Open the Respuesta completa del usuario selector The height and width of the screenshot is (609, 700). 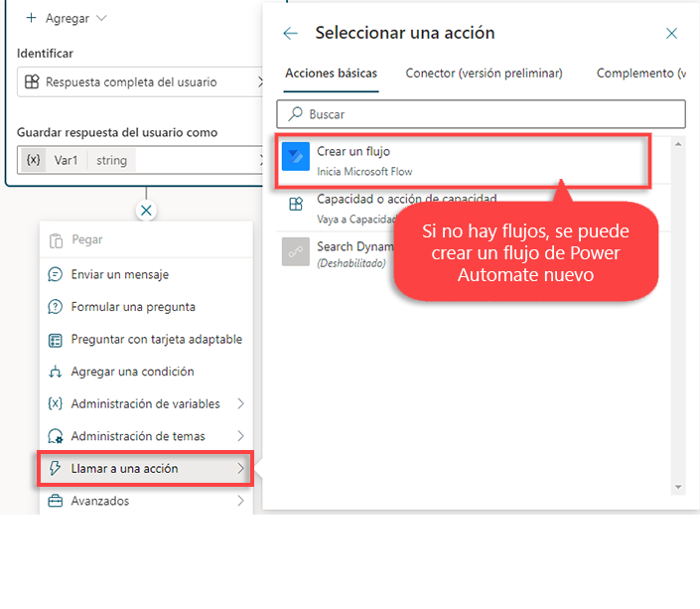tap(140, 81)
